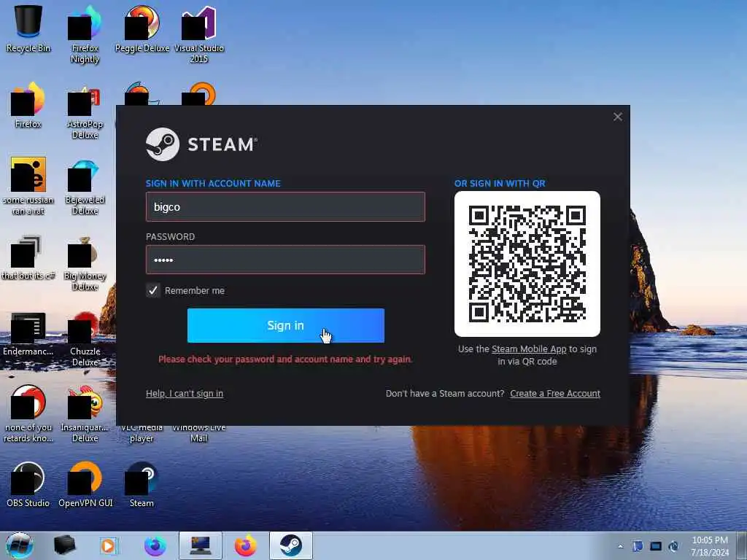This screenshot has height=560, width=747.
Task: Click the account name input field
Action: pyautogui.click(x=285, y=206)
